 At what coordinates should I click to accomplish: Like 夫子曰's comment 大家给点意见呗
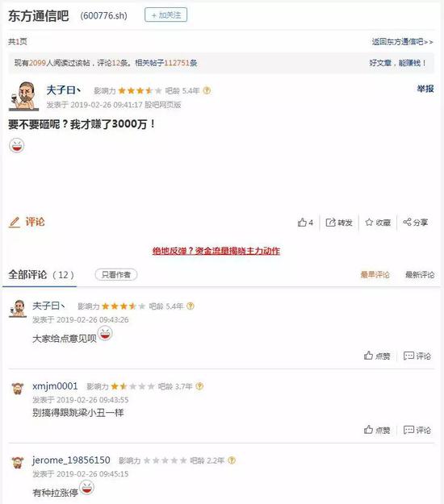tap(377, 356)
